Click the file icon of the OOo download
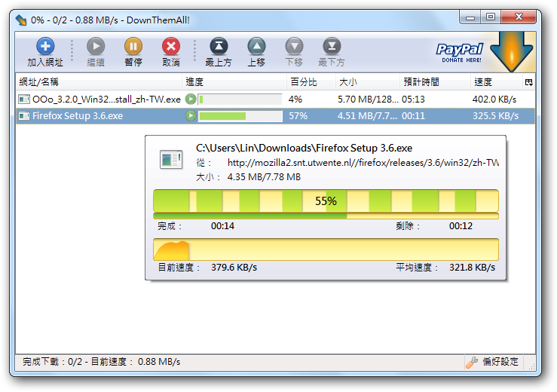The height and width of the screenshot is (392, 557). coord(24,100)
